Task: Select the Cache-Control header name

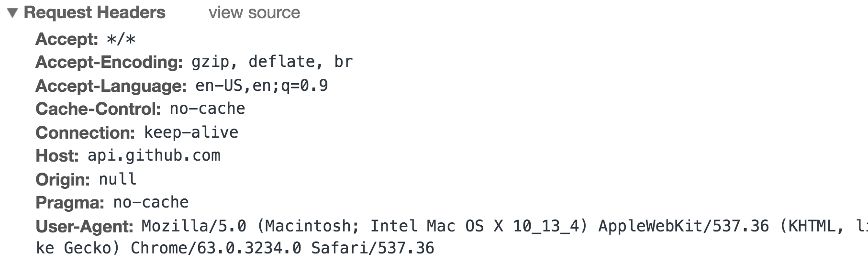Action: click(x=98, y=109)
